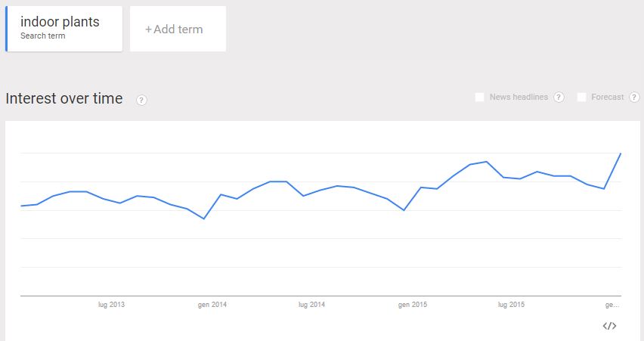Click the lug 2014 axis label
The height and width of the screenshot is (341, 644).
coord(311,305)
